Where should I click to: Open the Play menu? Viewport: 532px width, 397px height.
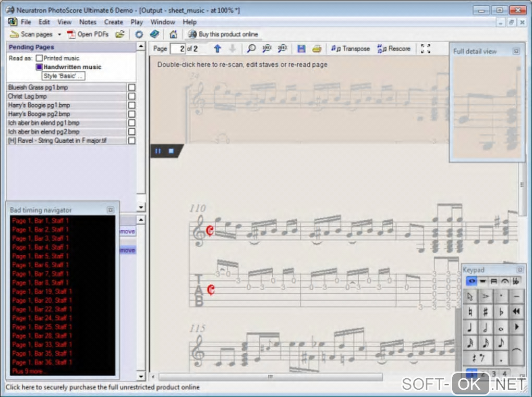pyautogui.click(x=137, y=22)
